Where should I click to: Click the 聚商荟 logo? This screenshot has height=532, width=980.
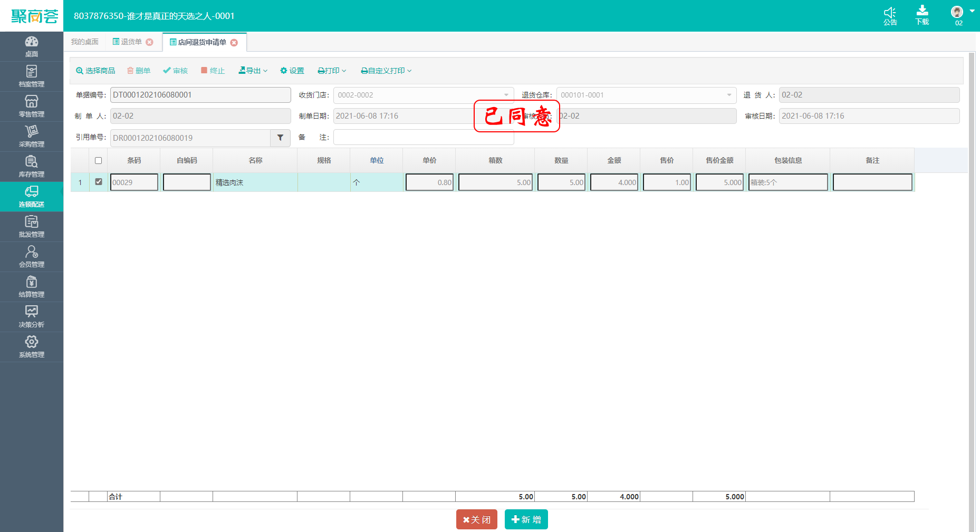tap(34, 16)
